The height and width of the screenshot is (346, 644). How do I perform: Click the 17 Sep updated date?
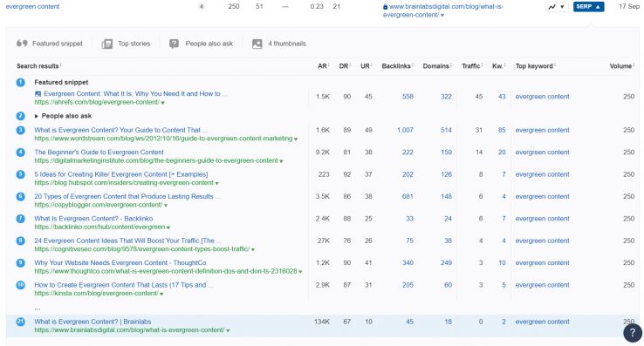tap(629, 7)
